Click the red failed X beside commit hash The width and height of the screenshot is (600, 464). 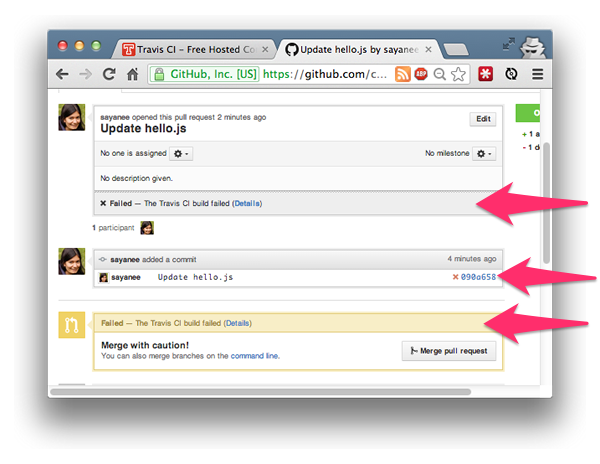(x=455, y=277)
